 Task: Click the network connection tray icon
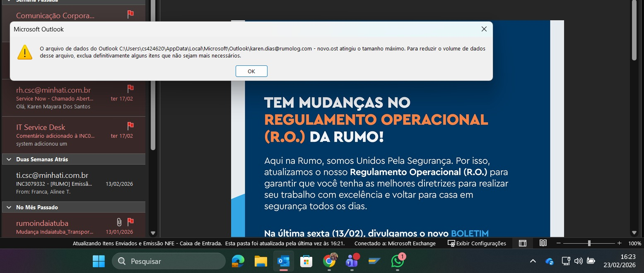[x=566, y=261]
